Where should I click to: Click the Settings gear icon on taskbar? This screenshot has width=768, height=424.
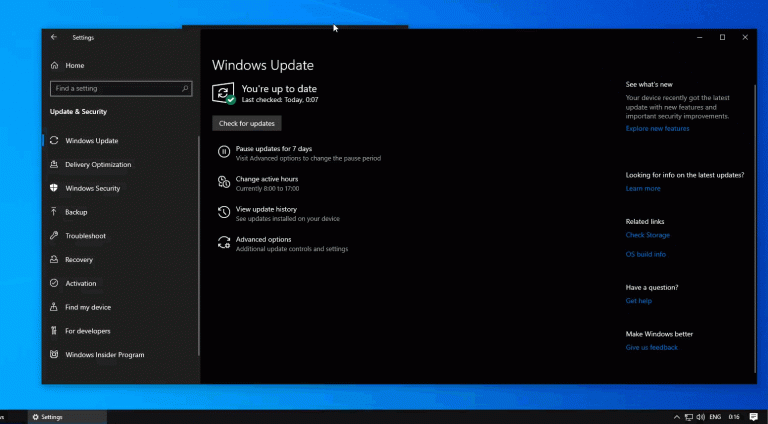[35, 417]
